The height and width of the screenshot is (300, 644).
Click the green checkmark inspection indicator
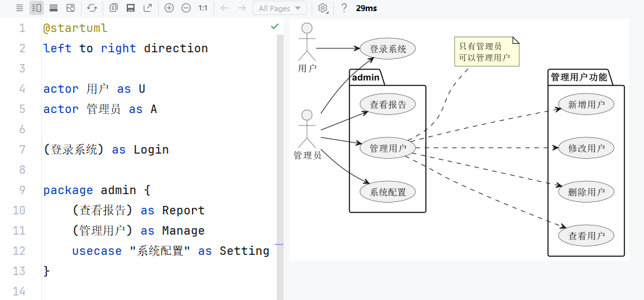point(275,26)
